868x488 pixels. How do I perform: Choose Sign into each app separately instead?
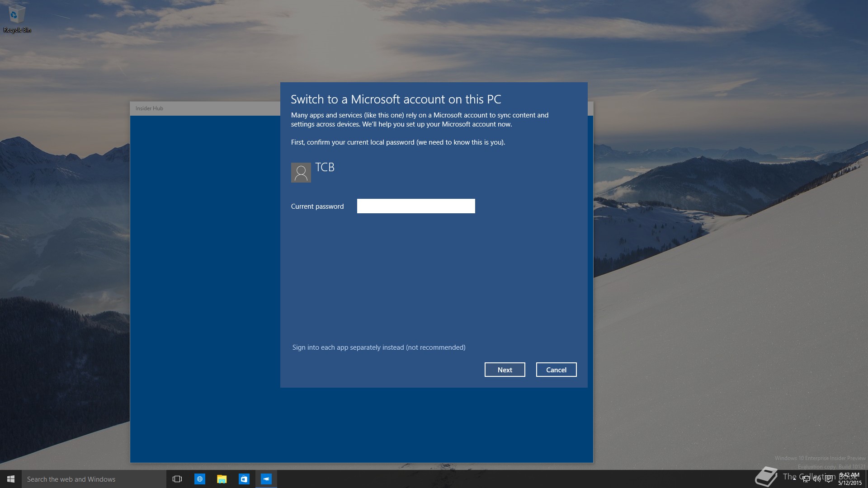click(379, 347)
